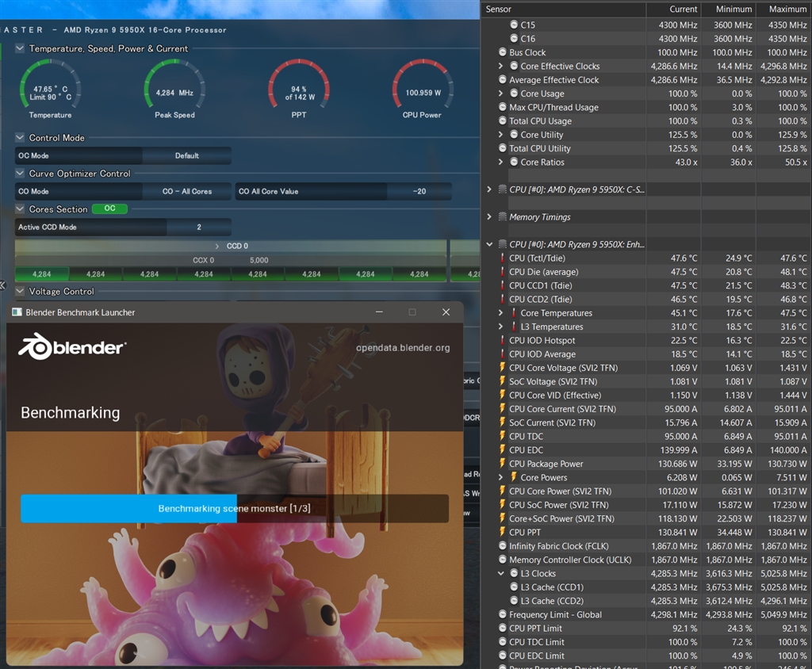Click the CPU Die (average) thermometer icon
Image resolution: width=812 pixels, height=669 pixels.
click(x=502, y=271)
